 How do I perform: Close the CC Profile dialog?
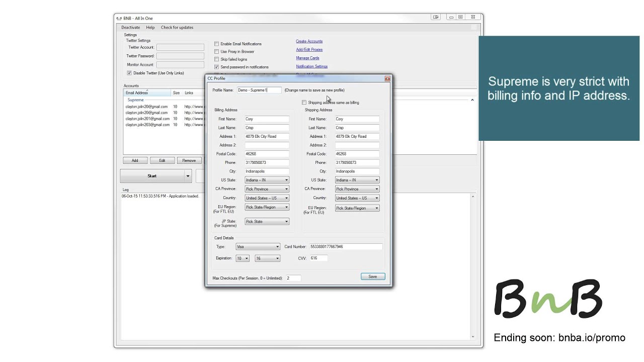click(387, 78)
